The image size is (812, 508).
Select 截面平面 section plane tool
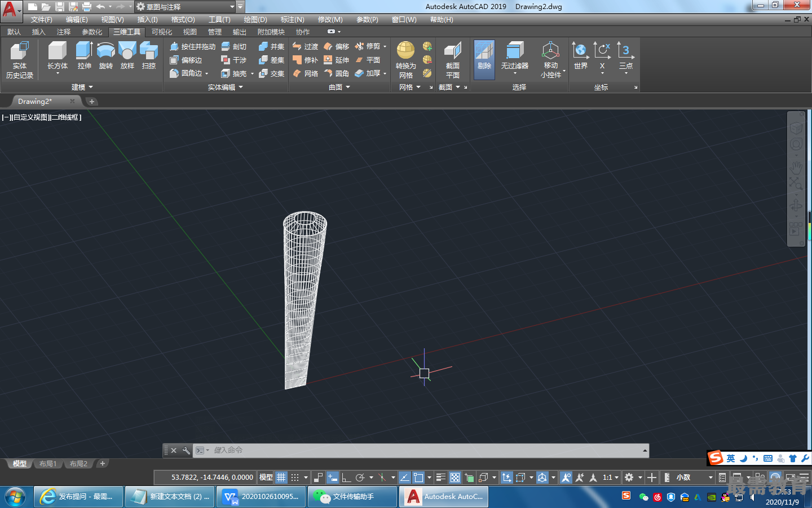tap(453, 59)
